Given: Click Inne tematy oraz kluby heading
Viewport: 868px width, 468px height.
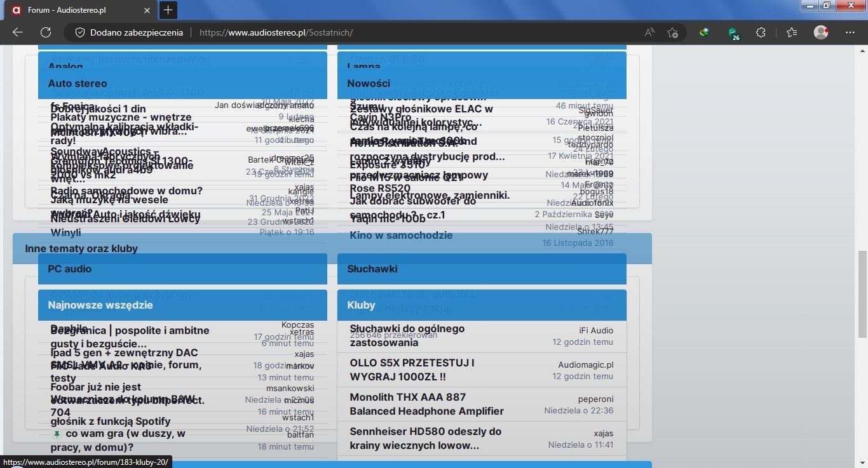Looking at the screenshot, I should coord(81,248).
